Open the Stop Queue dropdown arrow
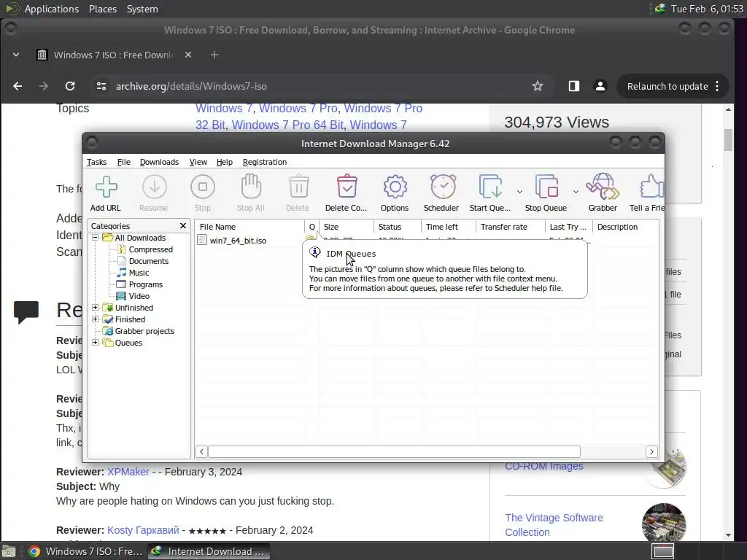 [x=576, y=192]
